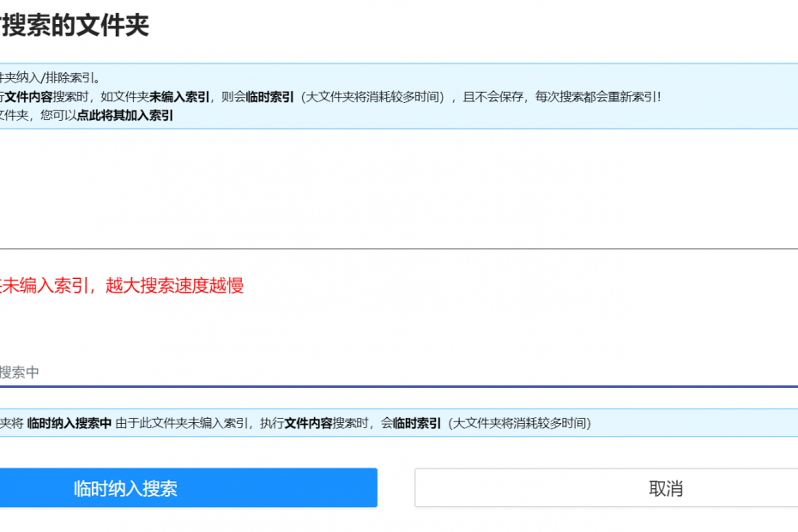The width and height of the screenshot is (798, 532).
Task: Click bold 文件内容 in bottom notice
Action: (308, 423)
